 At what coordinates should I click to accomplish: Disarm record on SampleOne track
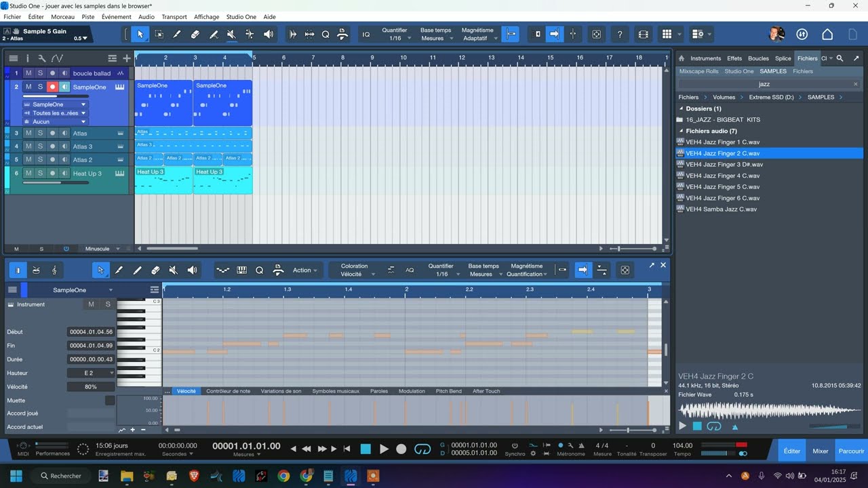[52, 87]
